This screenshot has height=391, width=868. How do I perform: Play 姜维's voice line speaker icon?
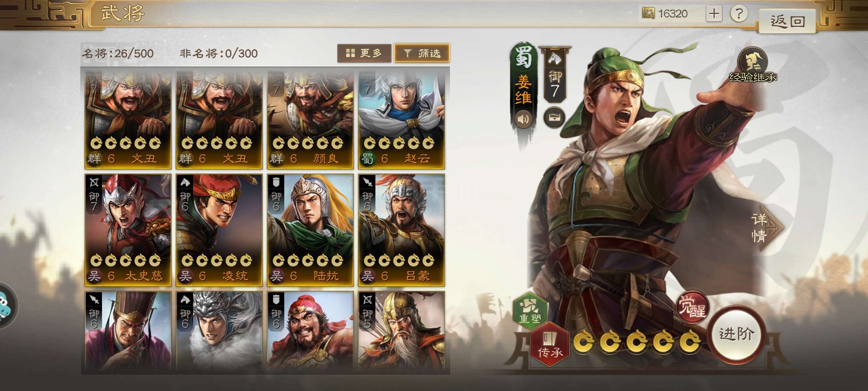point(523,119)
